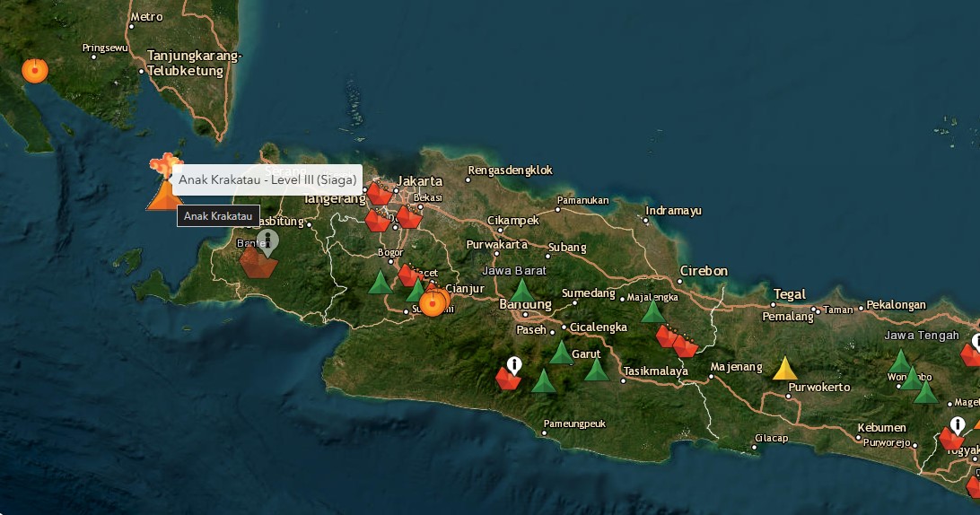This screenshot has width=980, height=515.
Task: Click the orange earthquake circle near Pringsewu
Action: click(x=35, y=71)
